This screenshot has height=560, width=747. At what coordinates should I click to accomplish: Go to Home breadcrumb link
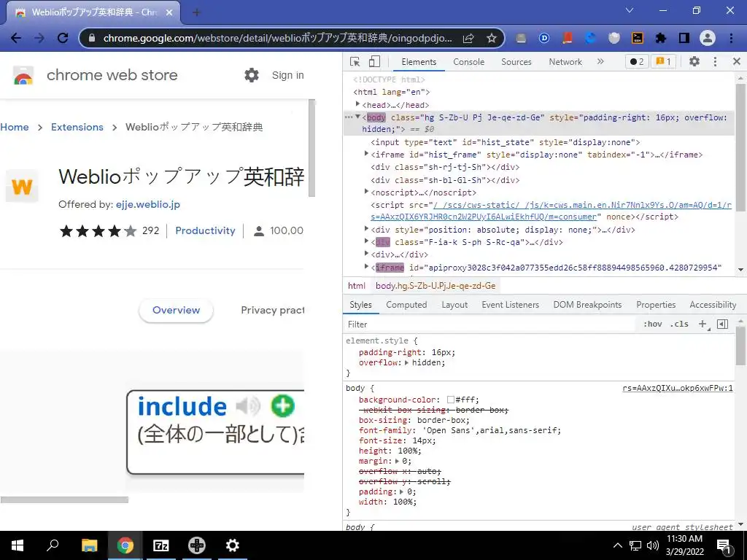(x=15, y=127)
